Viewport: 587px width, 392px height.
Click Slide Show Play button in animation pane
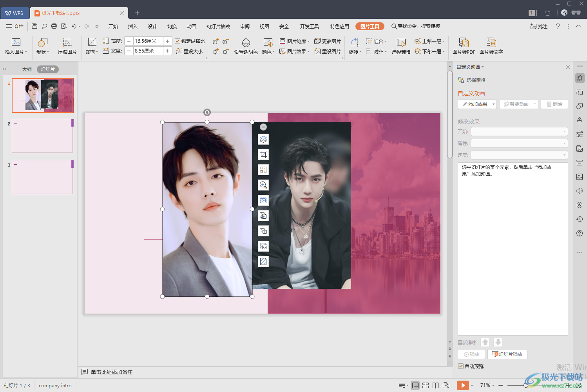[507, 354]
